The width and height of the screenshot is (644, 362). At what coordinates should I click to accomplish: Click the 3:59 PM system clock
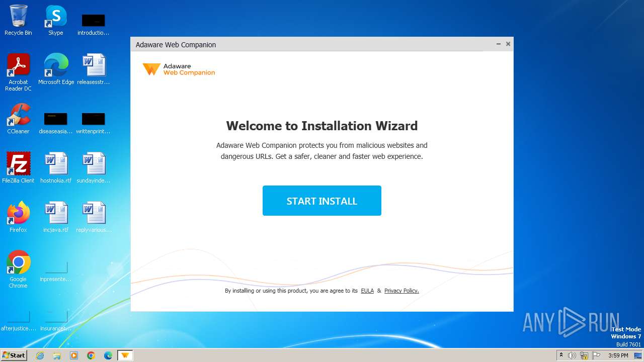[618, 355]
